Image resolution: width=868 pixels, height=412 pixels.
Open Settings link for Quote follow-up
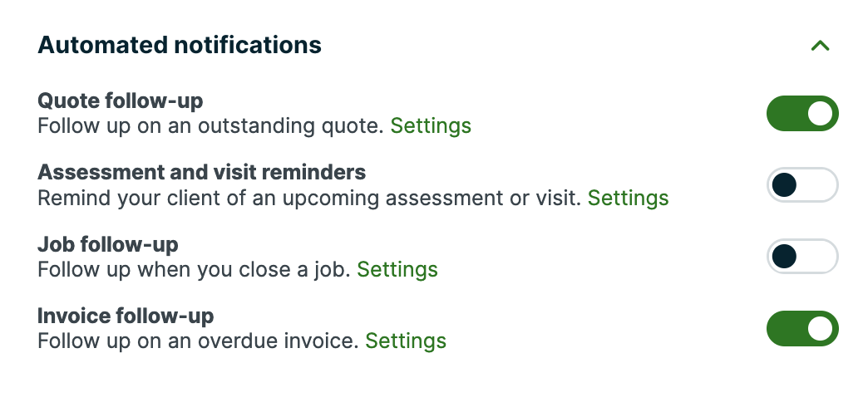pos(431,126)
